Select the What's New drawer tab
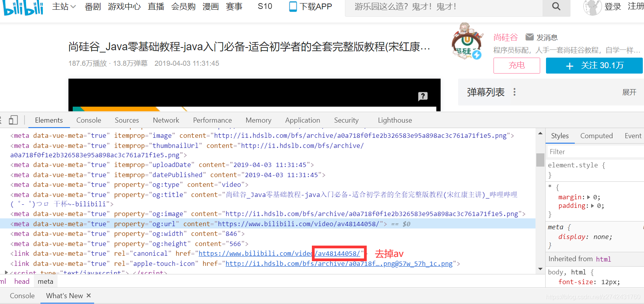 coord(65,296)
